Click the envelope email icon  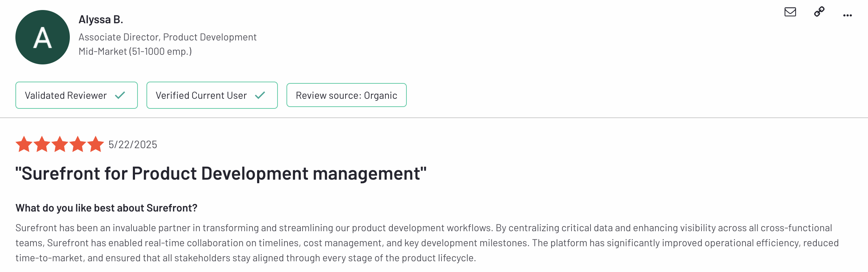pyautogui.click(x=790, y=12)
